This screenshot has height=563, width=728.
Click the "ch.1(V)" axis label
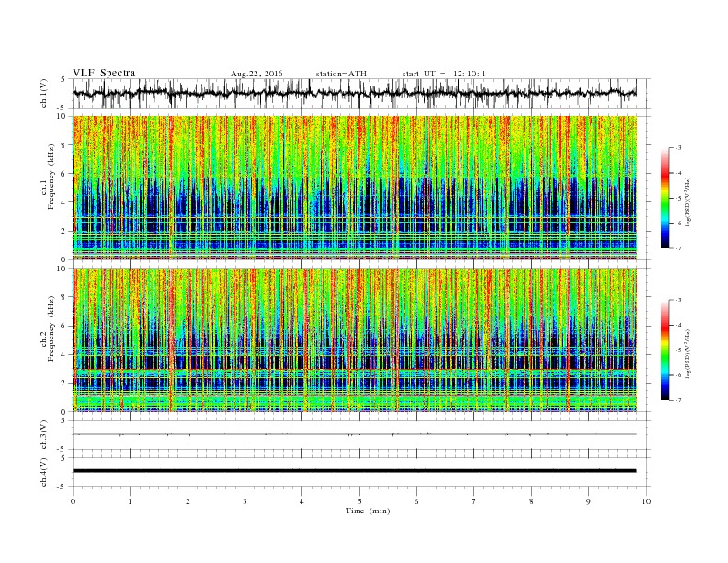coord(44,93)
